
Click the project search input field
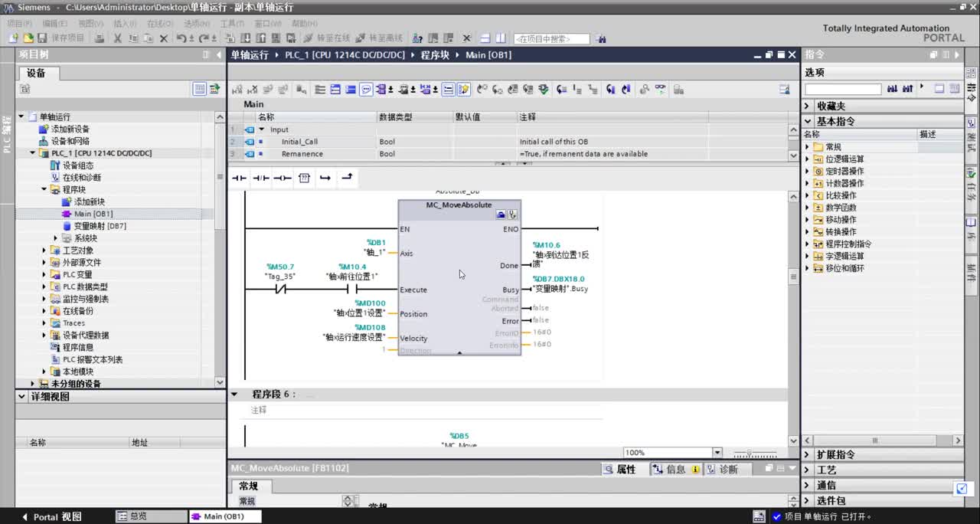(552, 38)
